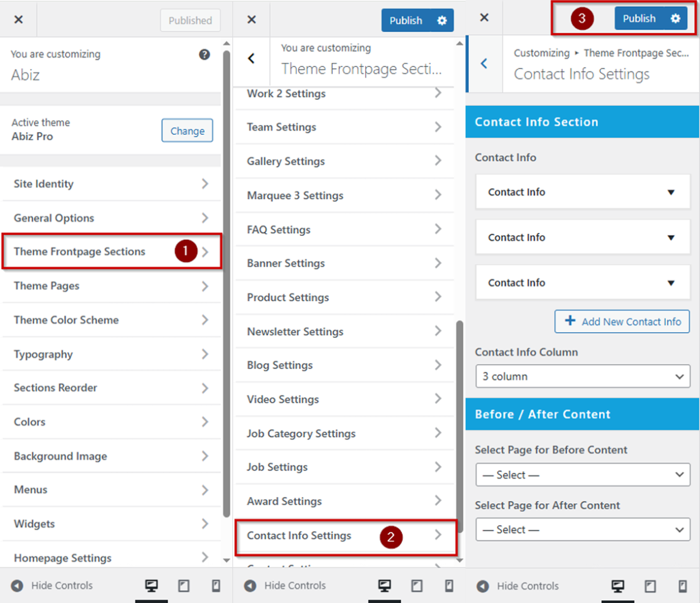Click the back arrow in Theme Frontpage Sections header
The image size is (700, 603).
(x=252, y=59)
